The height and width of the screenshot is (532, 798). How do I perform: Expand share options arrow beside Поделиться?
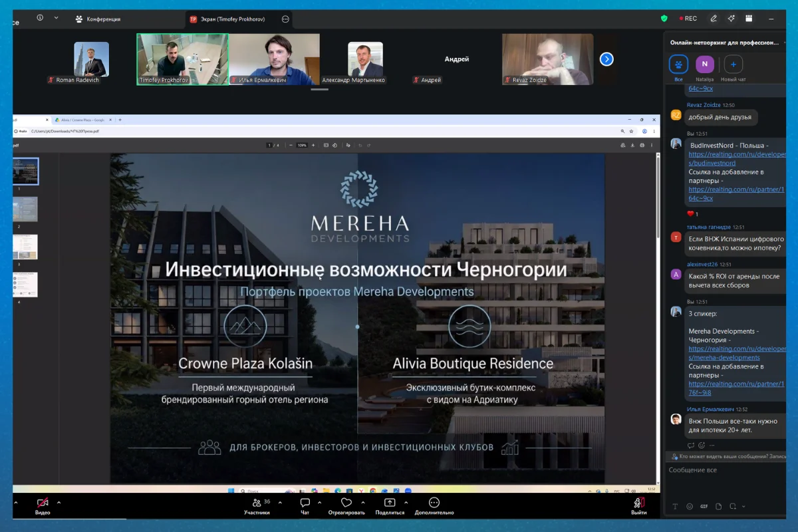point(405,503)
